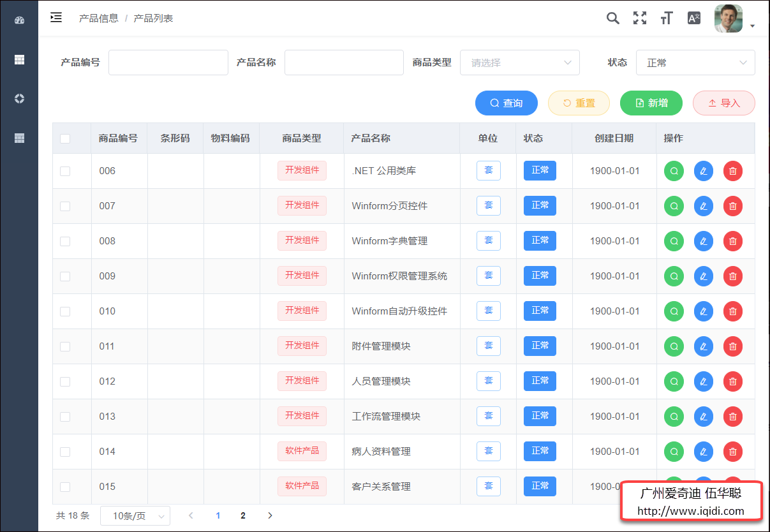Click the 查询 search button
This screenshot has width=770, height=532.
pos(506,103)
